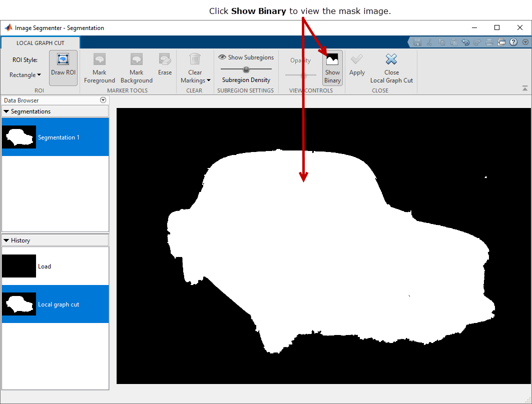The height and width of the screenshot is (404, 532).
Task: Switch to the LOCAL GRAPH CUT tab
Action: point(41,43)
